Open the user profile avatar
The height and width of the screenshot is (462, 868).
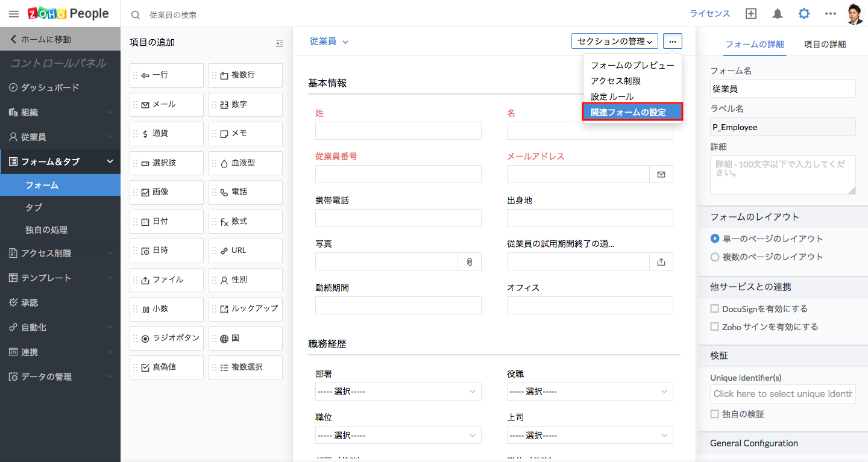[855, 14]
